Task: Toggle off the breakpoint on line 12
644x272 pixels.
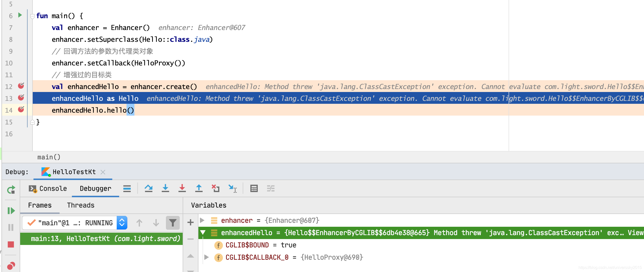Action: click(21, 86)
